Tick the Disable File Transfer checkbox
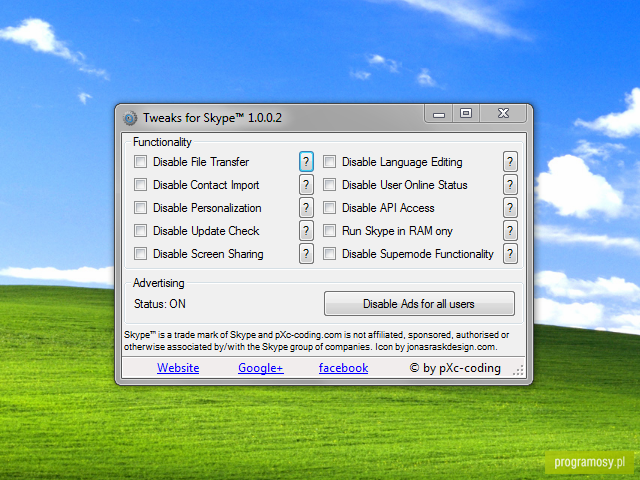Image resolution: width=640 pixels, height=480 pixels. click(x=140, y=162)
